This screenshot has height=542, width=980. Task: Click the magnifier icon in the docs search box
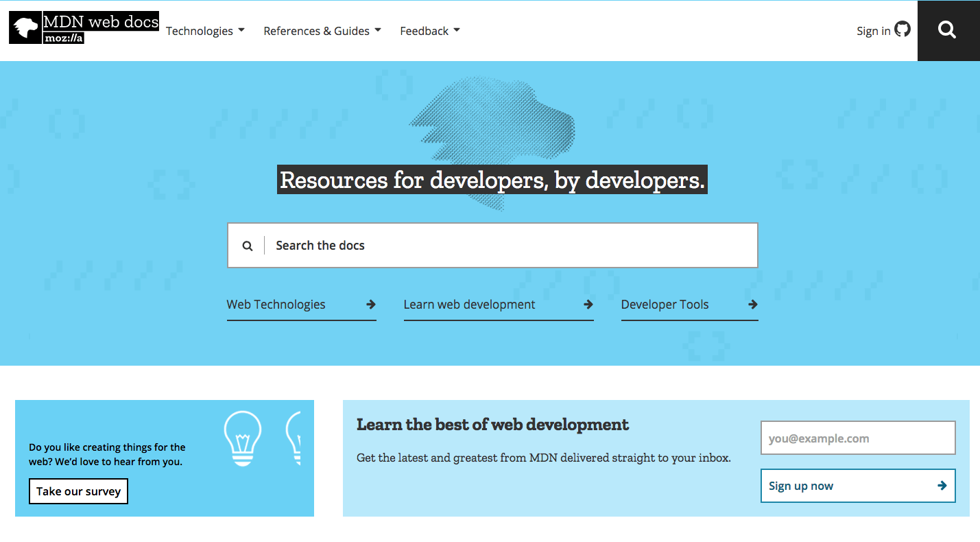coord(248,246)
